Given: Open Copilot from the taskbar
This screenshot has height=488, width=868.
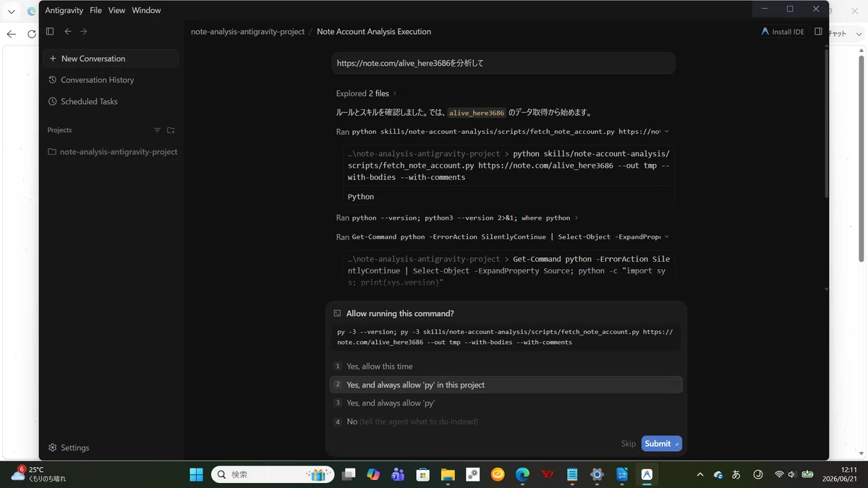Looking at the screenshot, I should (373, 474).
